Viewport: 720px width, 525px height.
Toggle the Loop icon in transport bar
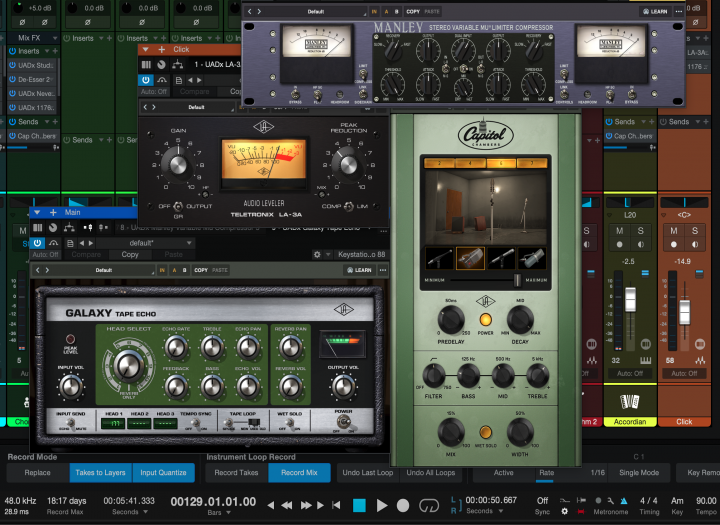click(430, 506)
